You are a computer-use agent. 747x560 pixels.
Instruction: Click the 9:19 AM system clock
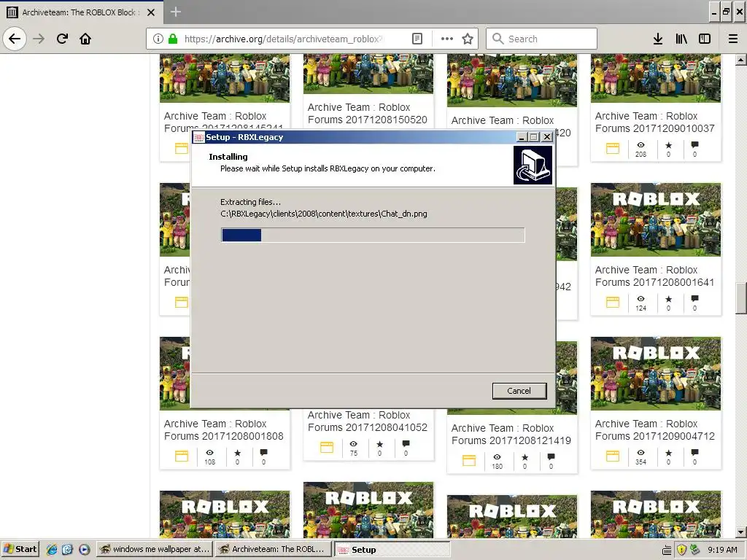pos(722,550)
